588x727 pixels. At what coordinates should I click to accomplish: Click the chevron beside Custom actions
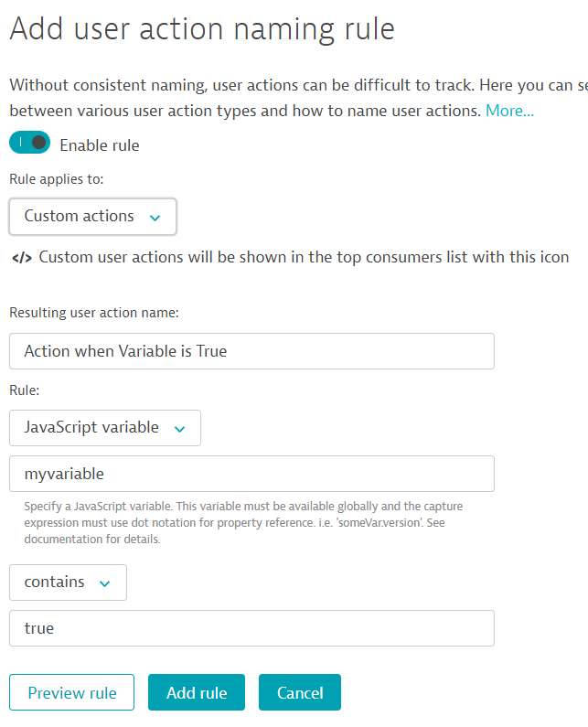click(155, 218)
